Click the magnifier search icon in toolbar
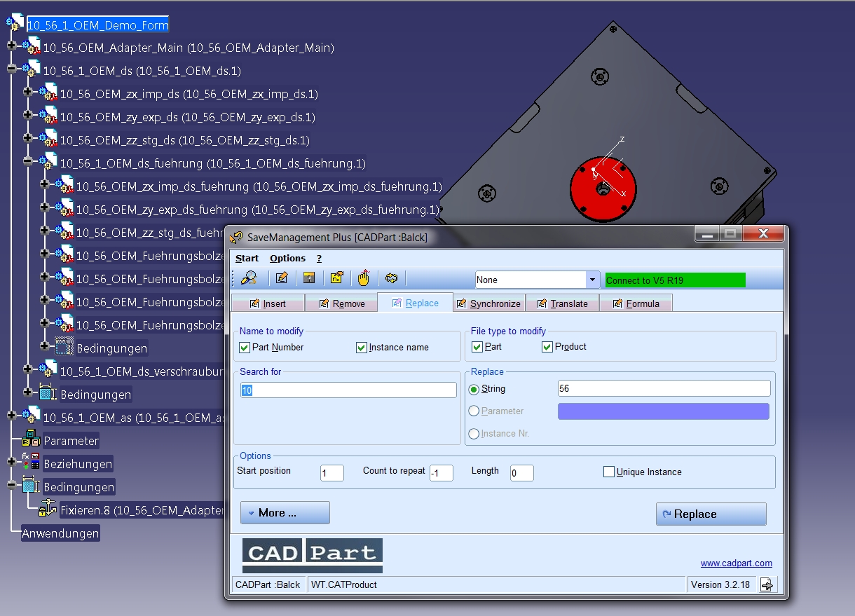Screen dimensions: 855x616 249,278
